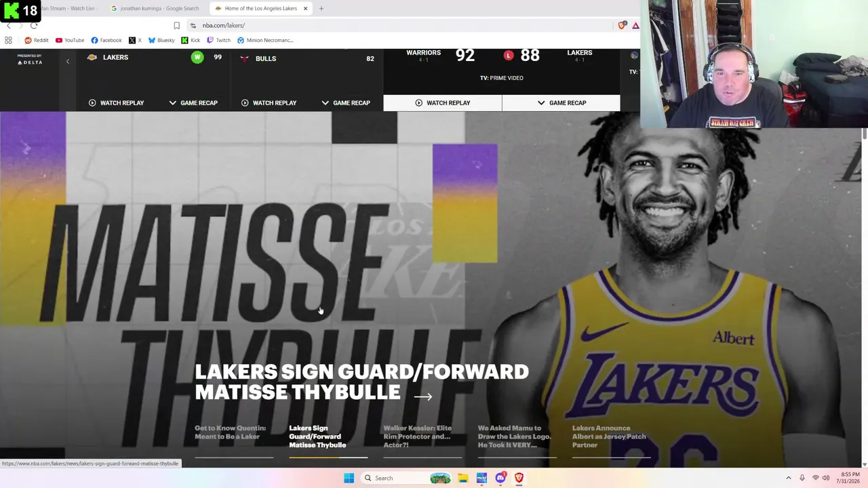Viewport: 868px width, 488px height.
Task: Open the site settings icon beside the URL
Action: click(193, 26)
